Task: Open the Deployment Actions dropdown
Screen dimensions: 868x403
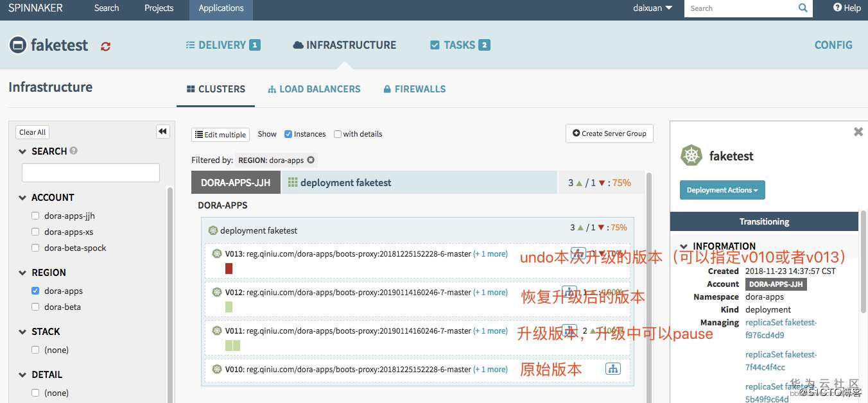Action: 722,190
